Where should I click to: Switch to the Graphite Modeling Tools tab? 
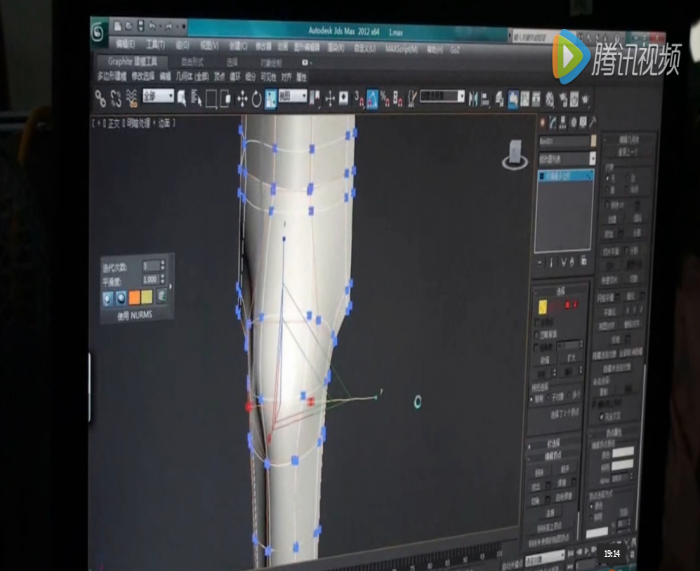[134, 61]
